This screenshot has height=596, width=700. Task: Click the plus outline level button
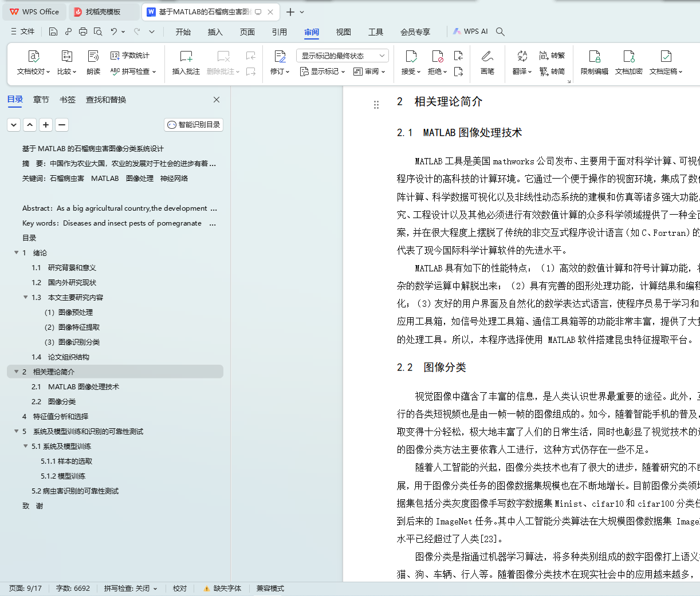[46, 125]
